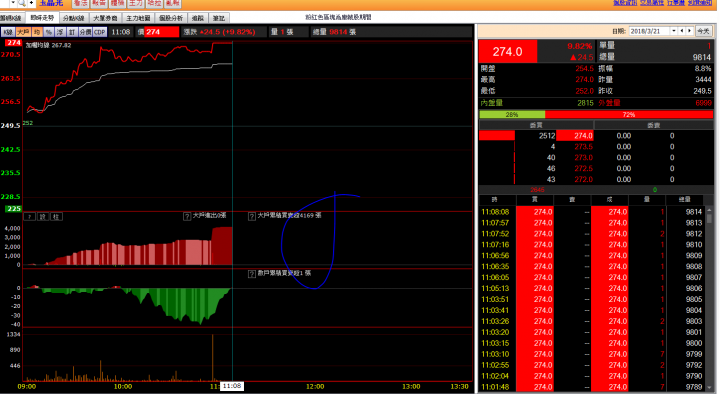The height and width of the screenshot is (394, 720).
Task: Click the ? icon beside 散戶累積買賣超 label
Action: coord(252,274)
